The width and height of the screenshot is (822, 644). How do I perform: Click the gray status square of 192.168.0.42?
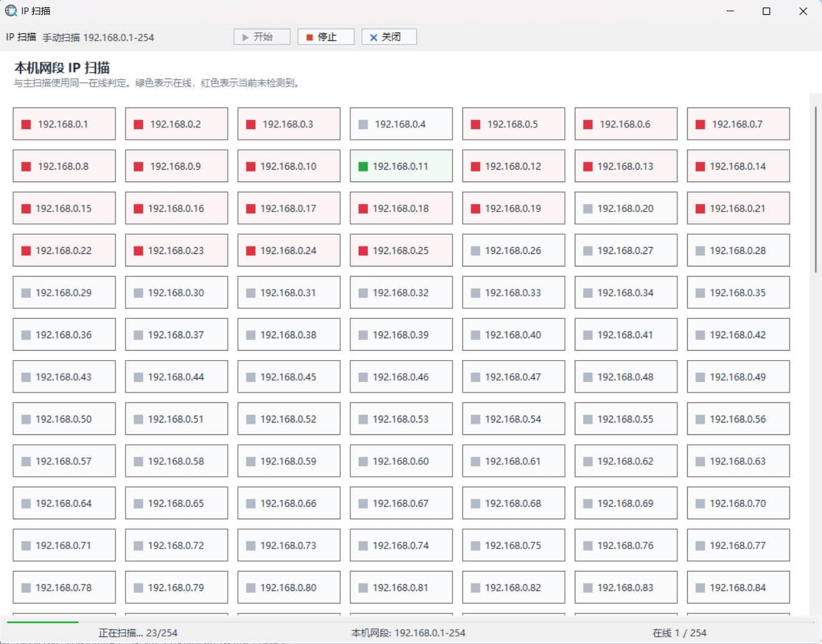click(x=700, y=335)
